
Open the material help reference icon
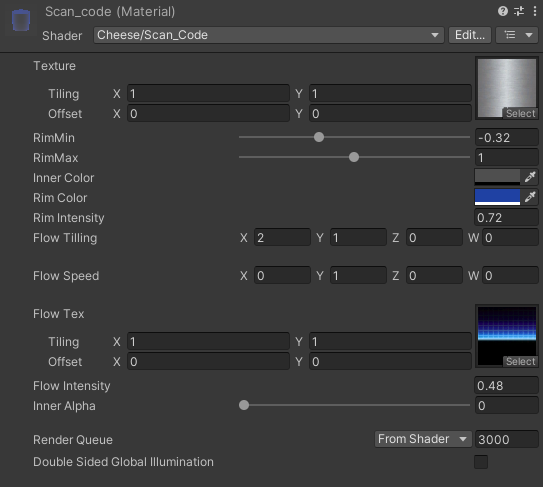(503, 11)
